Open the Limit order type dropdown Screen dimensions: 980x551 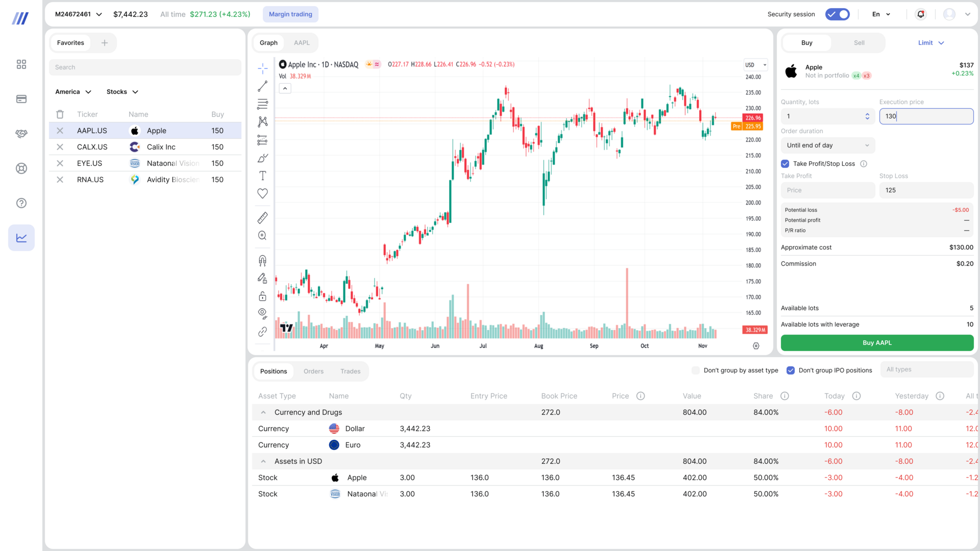point(931,43)
